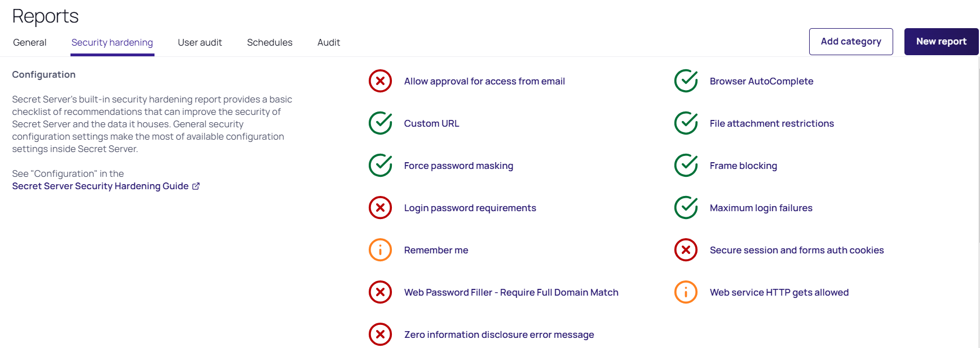Click the green check icon beside Custom URL
Screen dimensions: 980x348
click(380, 123)
